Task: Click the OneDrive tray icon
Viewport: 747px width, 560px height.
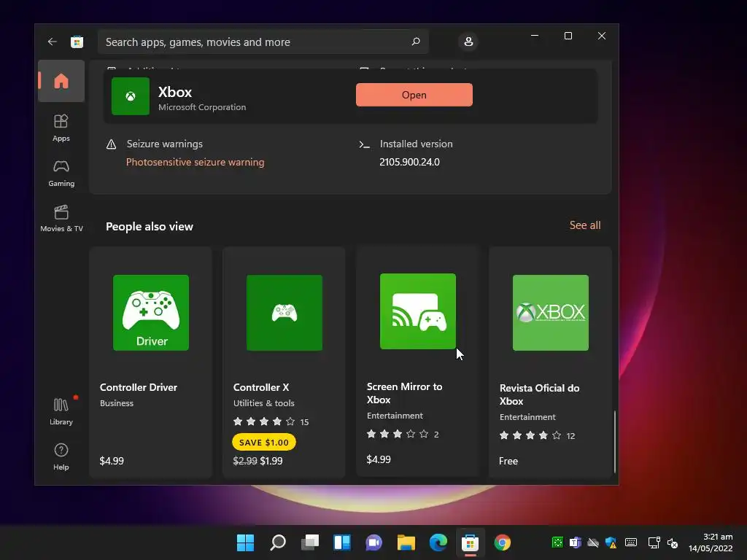Action: coord(593,542)
